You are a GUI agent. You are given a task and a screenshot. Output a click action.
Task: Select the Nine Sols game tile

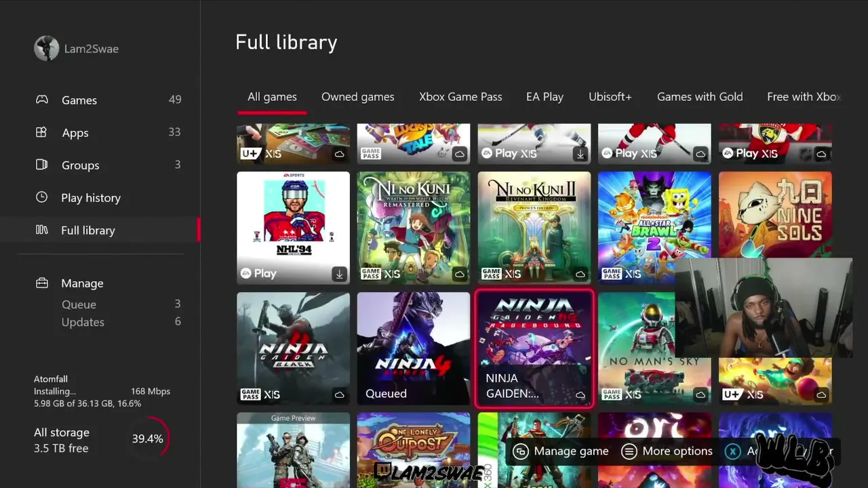[x=775, y=215]
